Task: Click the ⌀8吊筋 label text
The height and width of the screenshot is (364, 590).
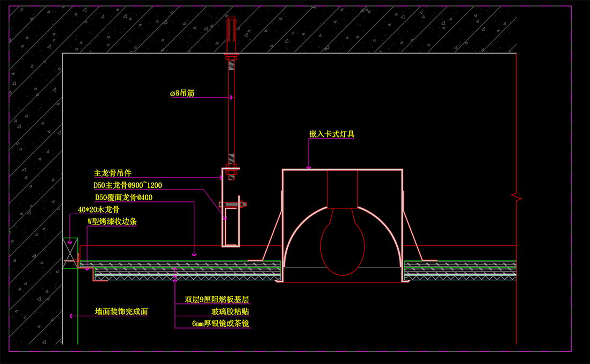Action: 182,93
